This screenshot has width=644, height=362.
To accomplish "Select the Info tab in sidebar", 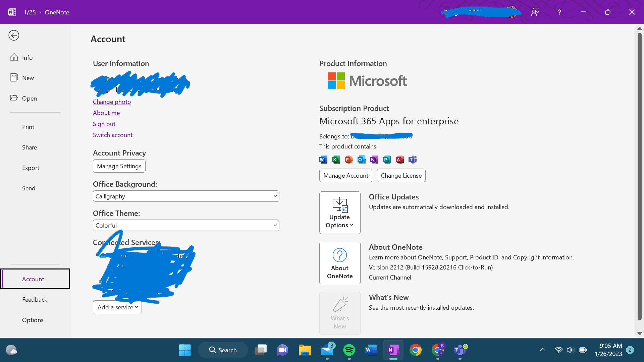I will point(27,57).
